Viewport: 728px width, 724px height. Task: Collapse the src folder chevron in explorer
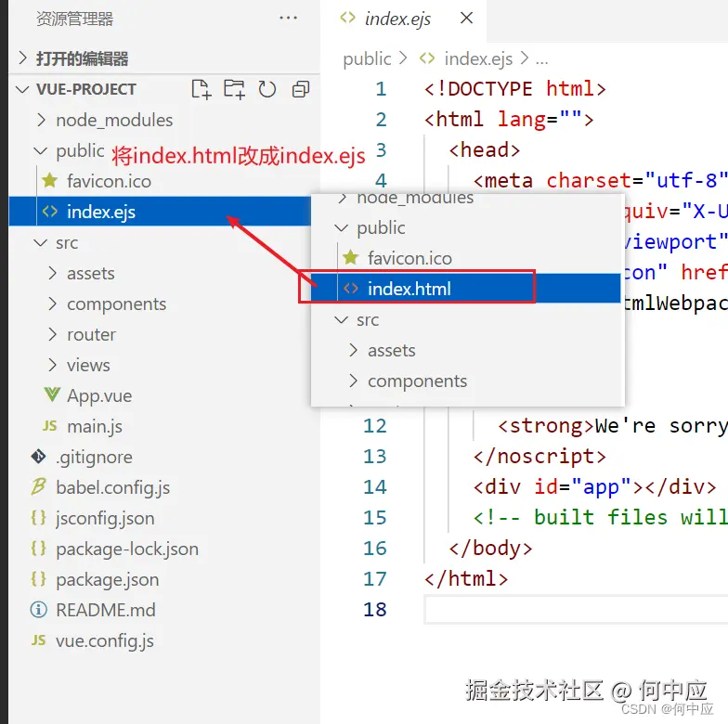pos(41,243)
